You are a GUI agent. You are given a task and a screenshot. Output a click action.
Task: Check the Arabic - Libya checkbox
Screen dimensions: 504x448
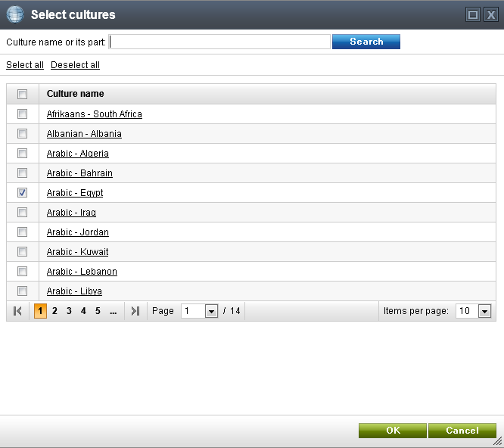click(22, 291)
